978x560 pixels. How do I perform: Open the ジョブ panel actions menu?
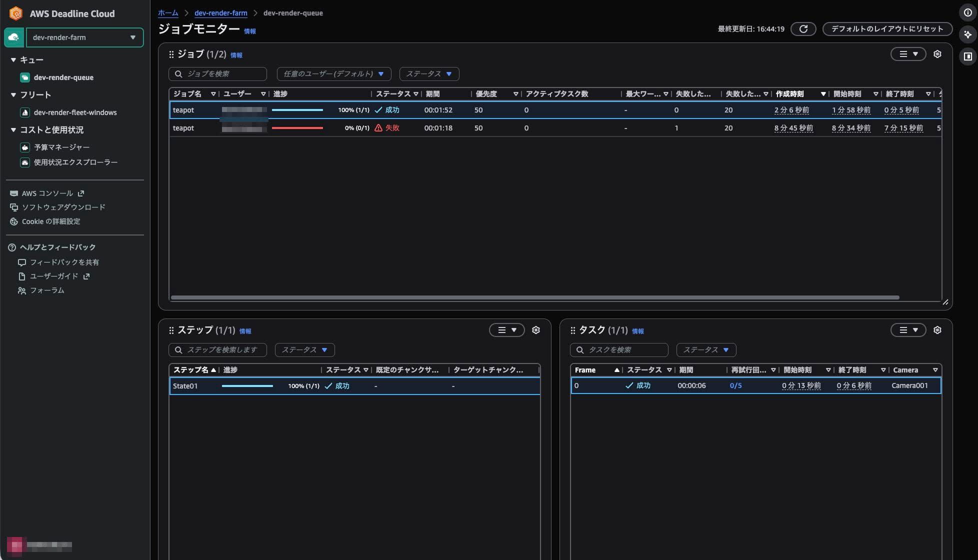[908, 54]
